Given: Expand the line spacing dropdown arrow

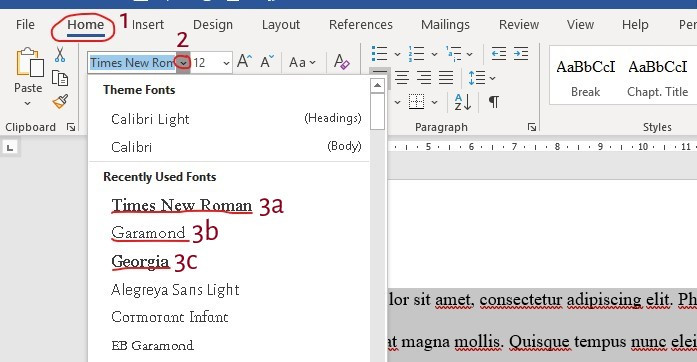Looking at the screenshot, I should [492, 79].
